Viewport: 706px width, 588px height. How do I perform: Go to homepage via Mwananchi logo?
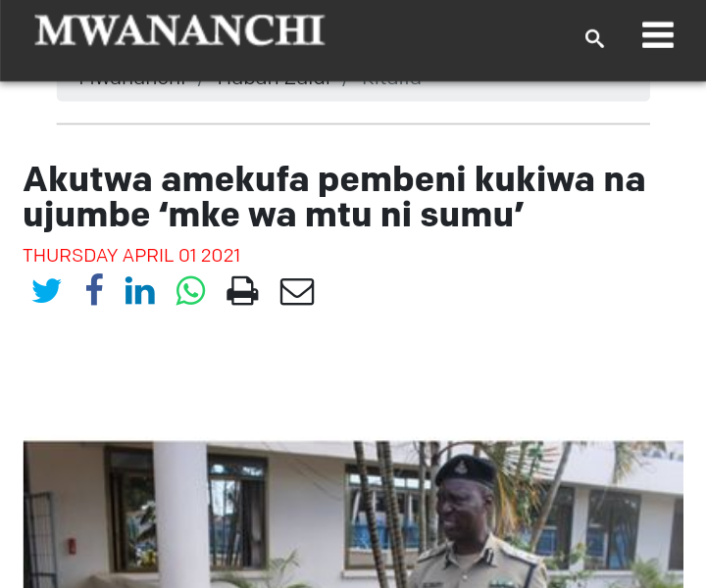pos(179,30)
